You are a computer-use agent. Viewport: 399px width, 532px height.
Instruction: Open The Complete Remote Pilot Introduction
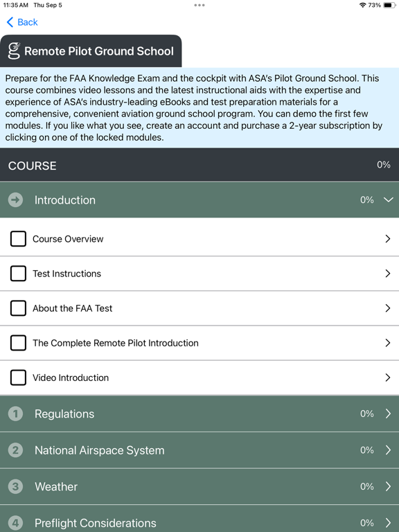199,343
